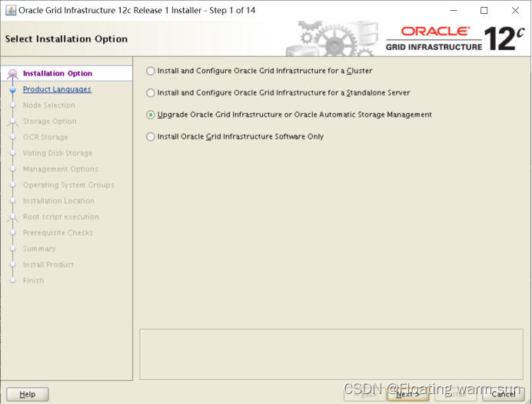Click the Node Selection step label
This screenshot has height=404, width=532.
point(49,105)
